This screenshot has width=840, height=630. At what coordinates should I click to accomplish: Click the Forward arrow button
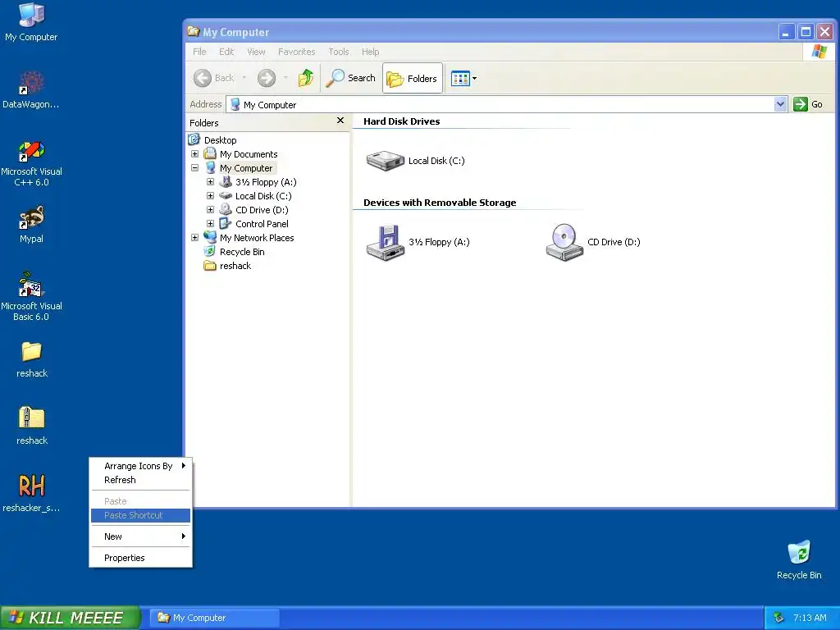coord(267,78)
